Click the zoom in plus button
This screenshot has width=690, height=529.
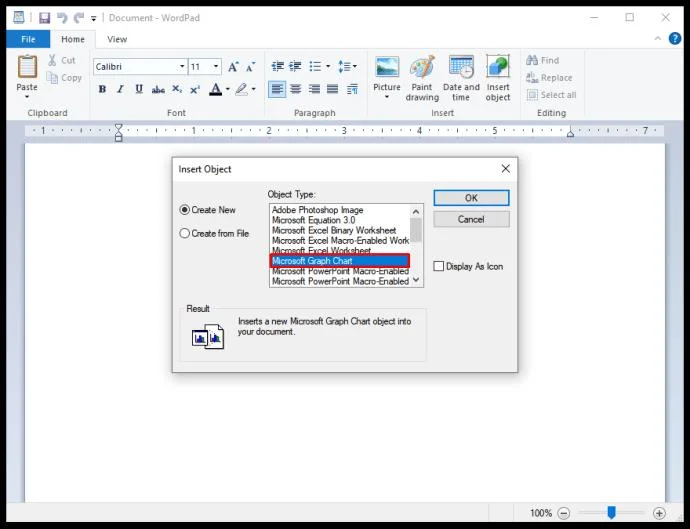pos(659,513)
